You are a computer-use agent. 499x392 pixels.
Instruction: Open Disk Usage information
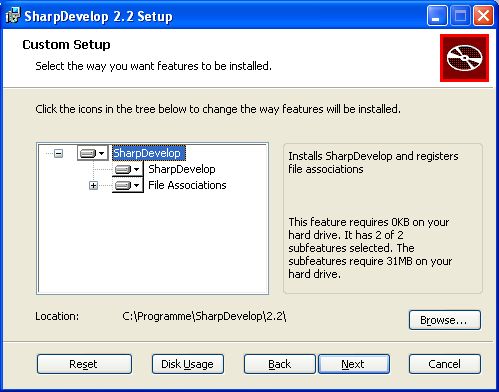188,364
